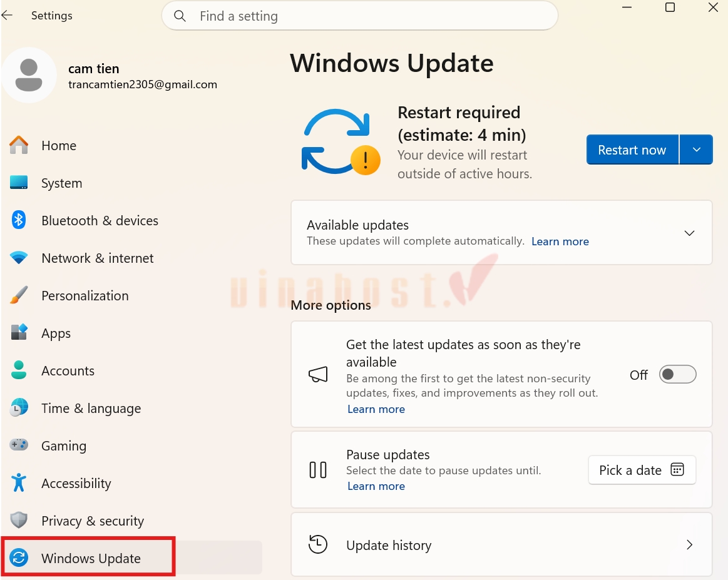The image size is (728, 580).
Task: Click the Accessibility figure icon
Action: (x=19, y=482)
